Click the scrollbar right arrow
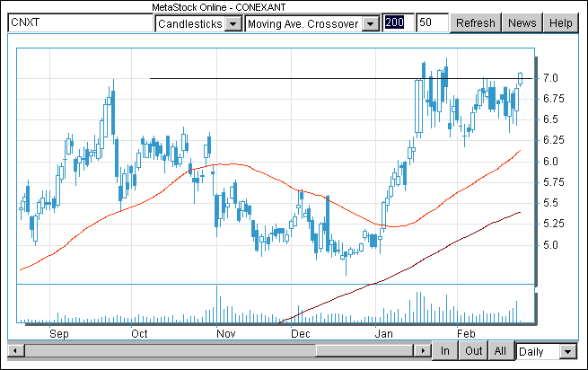This screenshot has width=588, height=370. click(422, 351)
